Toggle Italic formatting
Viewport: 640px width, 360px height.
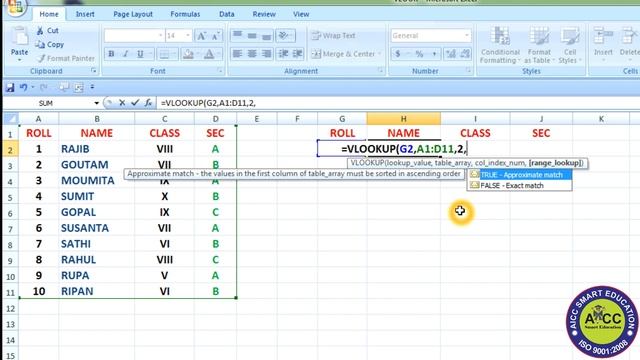pos(126,54)
